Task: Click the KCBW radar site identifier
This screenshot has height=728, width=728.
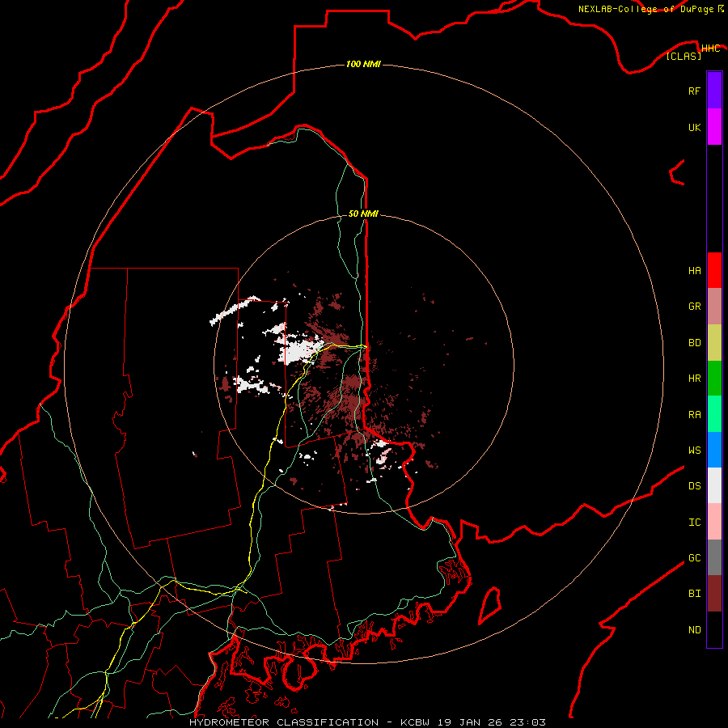Action: point(417,722)
